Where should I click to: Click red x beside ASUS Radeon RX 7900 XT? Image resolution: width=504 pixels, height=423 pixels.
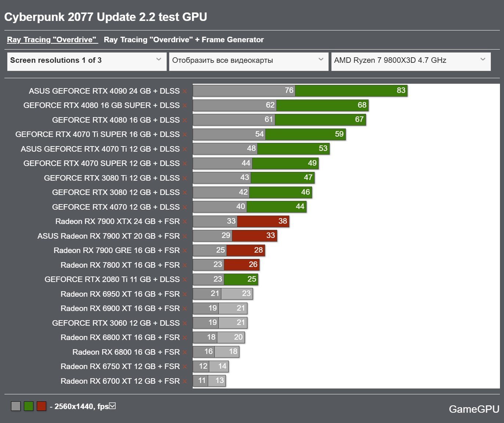185,236
